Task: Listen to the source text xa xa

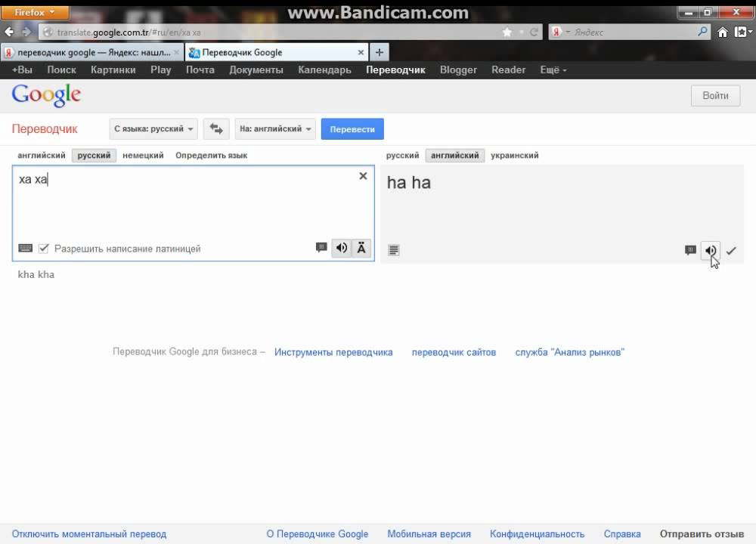Action: tap(342, 248)
